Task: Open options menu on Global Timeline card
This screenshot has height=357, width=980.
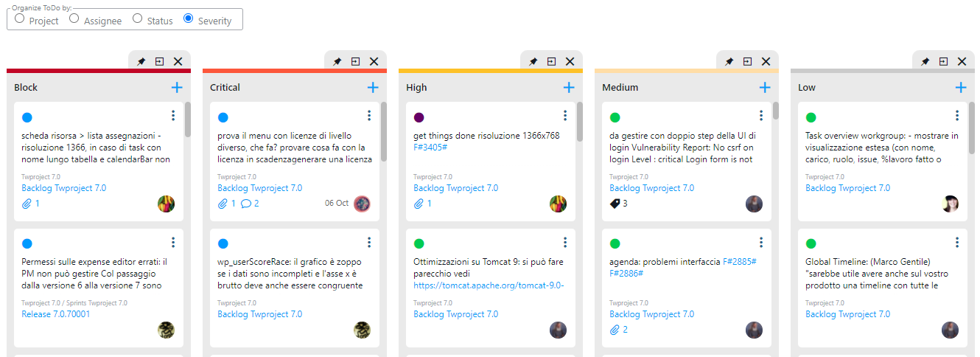Action: pyautogui.click(x=957, y=242)
